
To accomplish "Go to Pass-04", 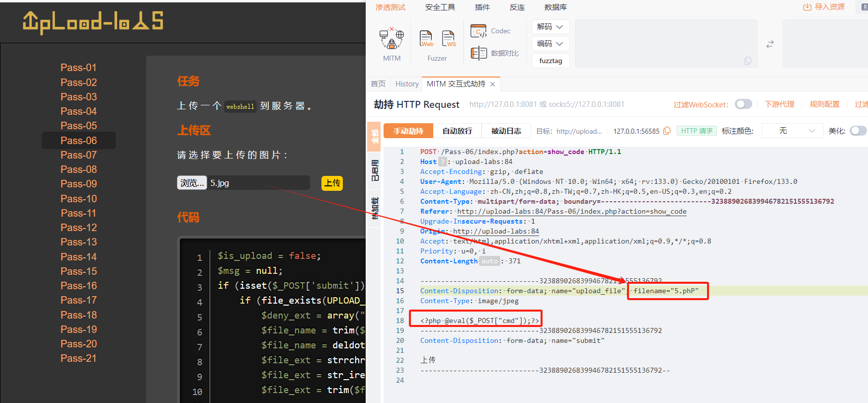I will click(79, 111).
